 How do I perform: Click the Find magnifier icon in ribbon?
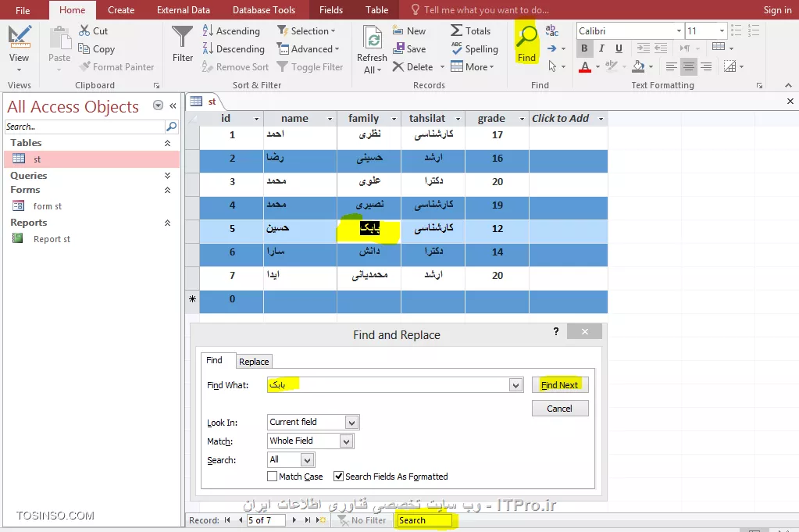527,37
